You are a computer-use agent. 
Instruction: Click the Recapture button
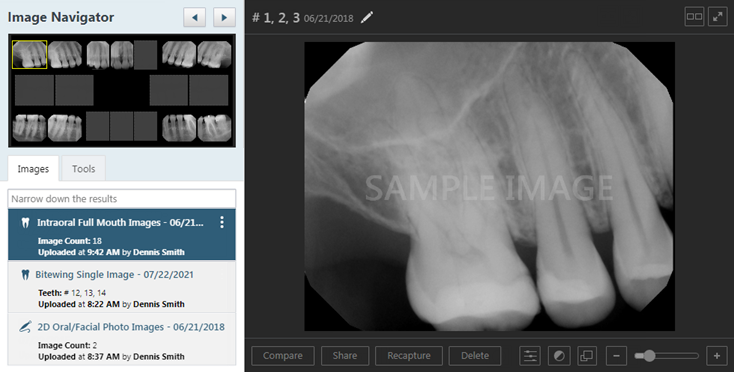[409, 356]
